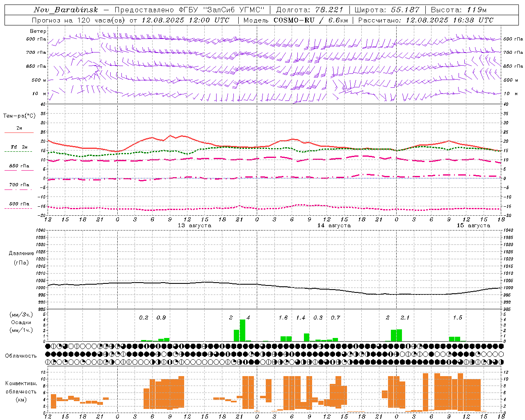Click the "10 м" wind level label on left axis
The height and width of the screenshot is (420, 525).
tap(39, 94)
